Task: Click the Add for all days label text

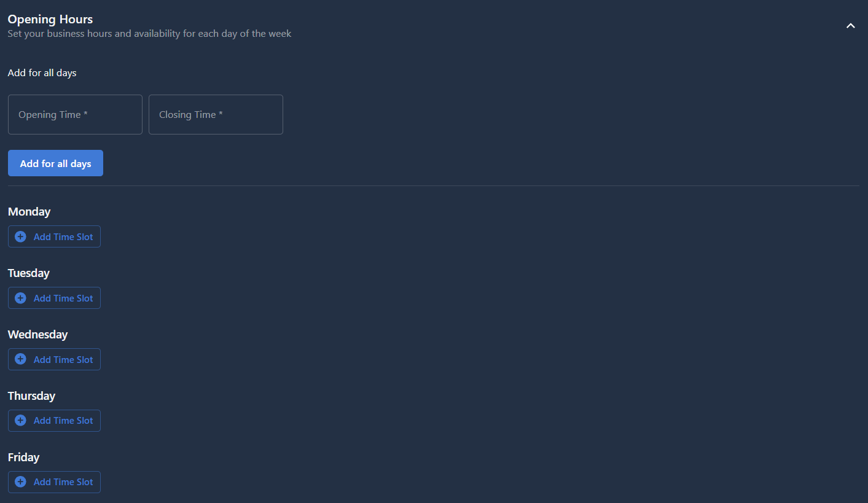Action: [x=42, y=73]
